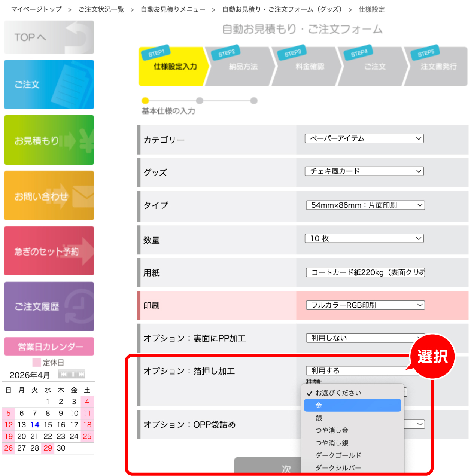Expand the グッズ dropdown showing チェキ風カード

click(x=364, y=171)
